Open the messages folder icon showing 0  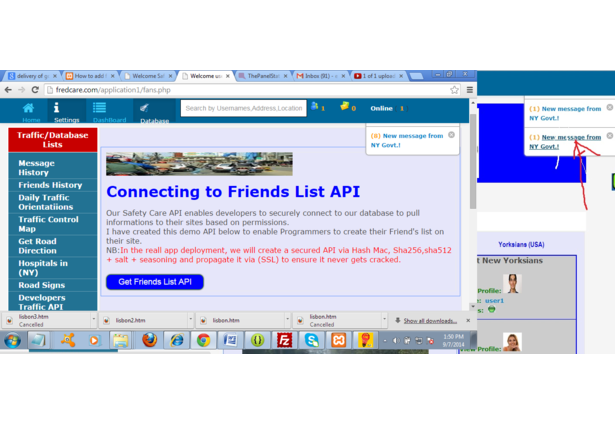[x=345, y=106]
